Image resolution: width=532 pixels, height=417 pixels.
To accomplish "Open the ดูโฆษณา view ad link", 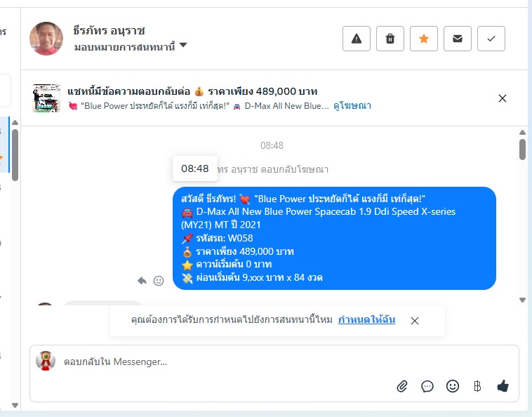I will [x=352, y=106].
